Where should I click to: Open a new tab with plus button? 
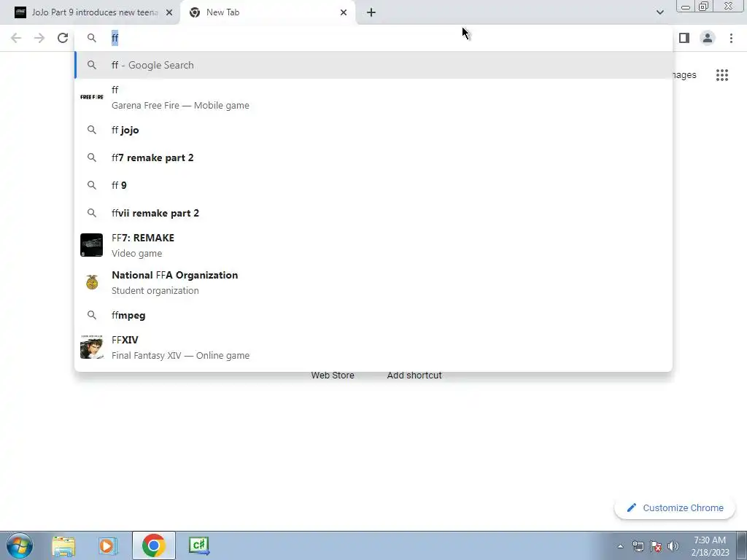click(x=371, y=12)
